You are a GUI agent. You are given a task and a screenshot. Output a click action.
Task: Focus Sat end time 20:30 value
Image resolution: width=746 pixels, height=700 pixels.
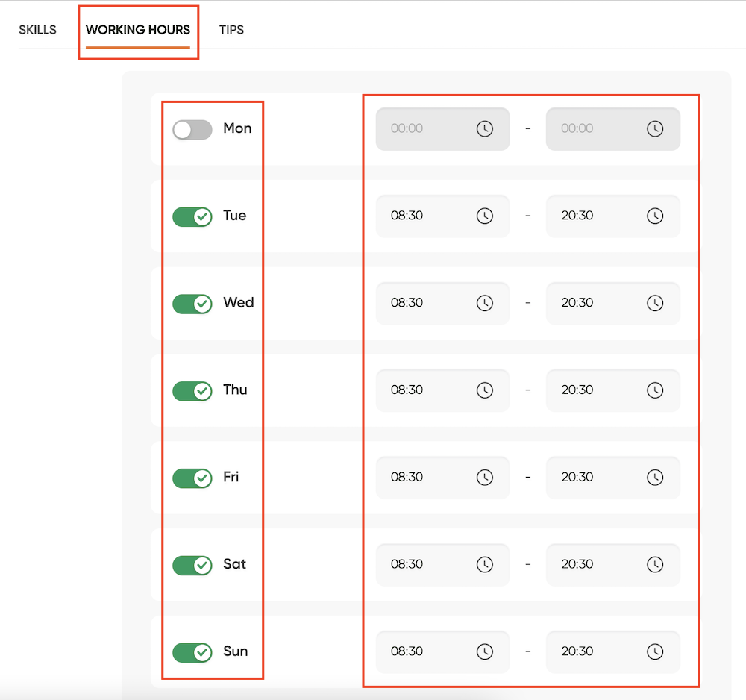coord(577,563)
